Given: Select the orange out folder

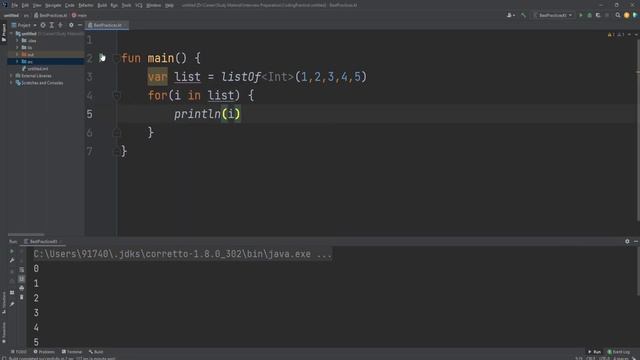Looking at the screenshot, I should pos(46,54).
